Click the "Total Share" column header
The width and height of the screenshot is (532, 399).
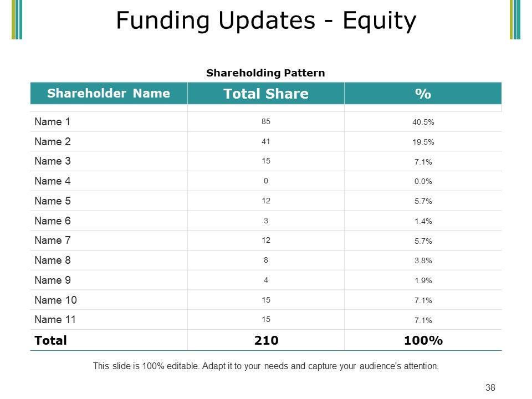[x=265, y=94]
